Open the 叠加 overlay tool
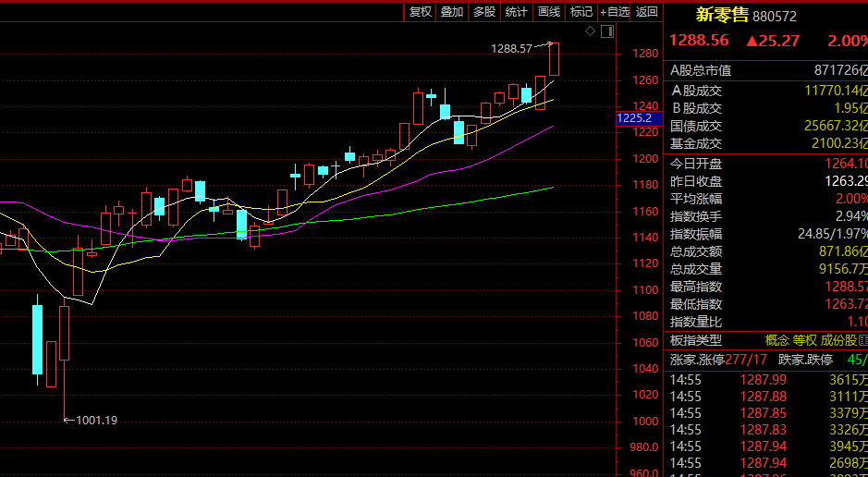868x477 pixels. 452,12
